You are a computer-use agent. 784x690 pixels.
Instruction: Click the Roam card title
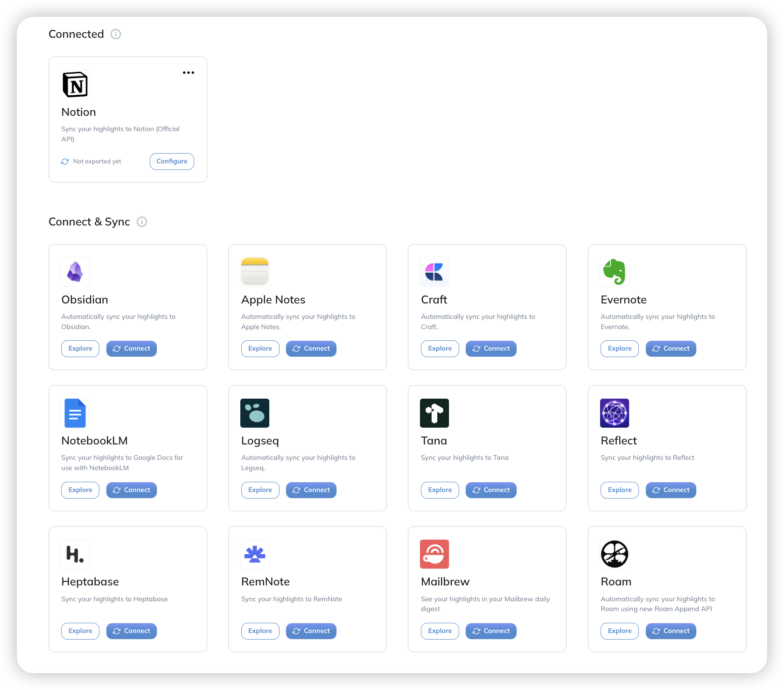click(616, 582)
